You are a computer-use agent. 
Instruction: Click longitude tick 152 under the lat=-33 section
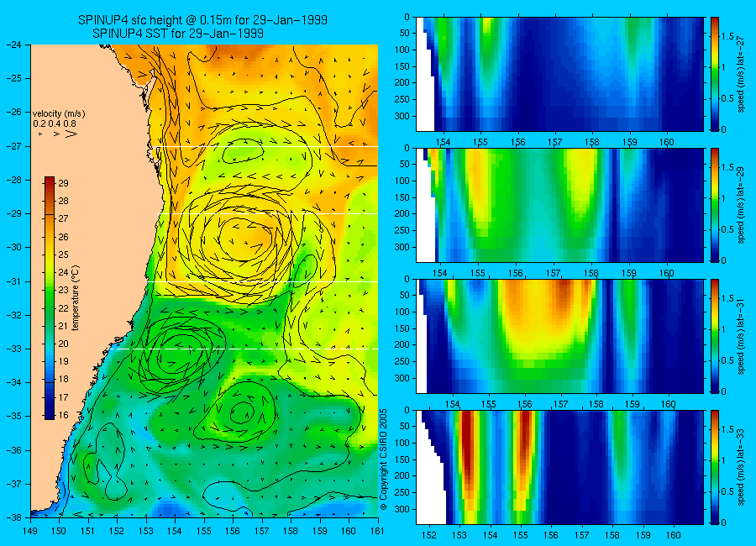428,535
